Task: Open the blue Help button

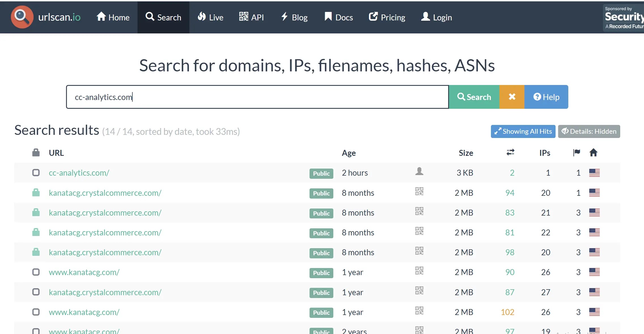Action: (x=546, y=97)
